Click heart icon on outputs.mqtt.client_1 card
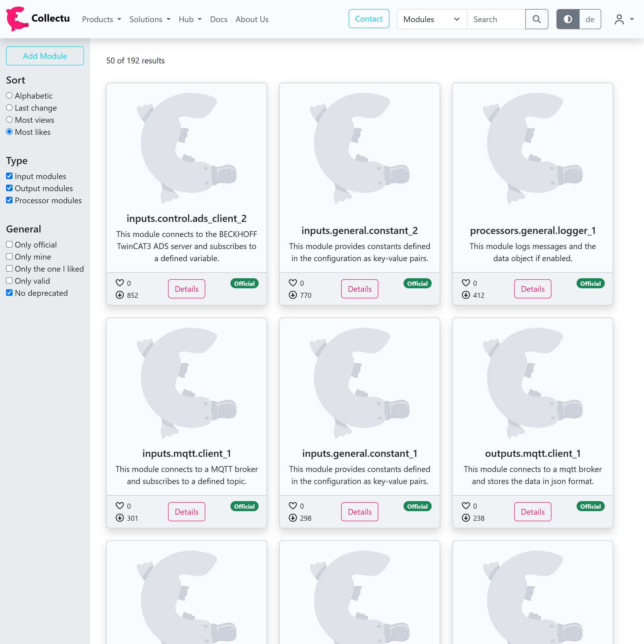644x644 pixels. [466, 506]
